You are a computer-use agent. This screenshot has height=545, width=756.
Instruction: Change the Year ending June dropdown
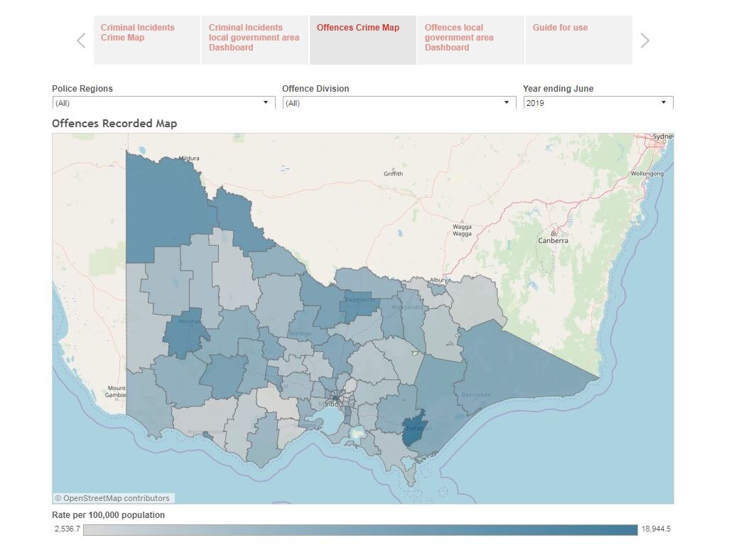[598, 103]
